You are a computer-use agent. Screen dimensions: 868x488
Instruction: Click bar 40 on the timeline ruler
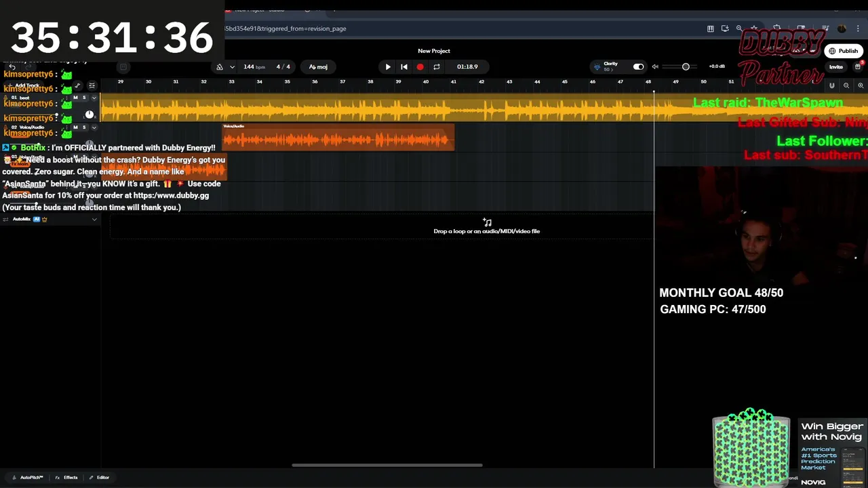[426, 82]
